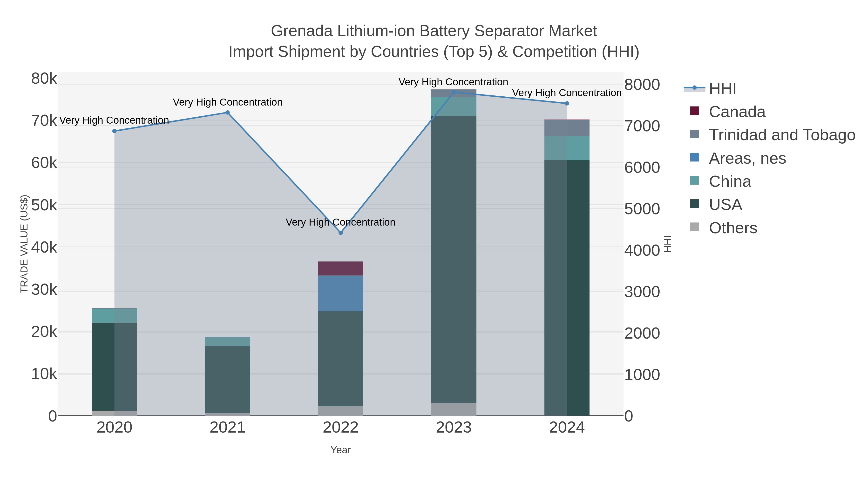Click the Canada legend color swatch
The height and width of the screenshot is (488, 868).
(694, 111)
